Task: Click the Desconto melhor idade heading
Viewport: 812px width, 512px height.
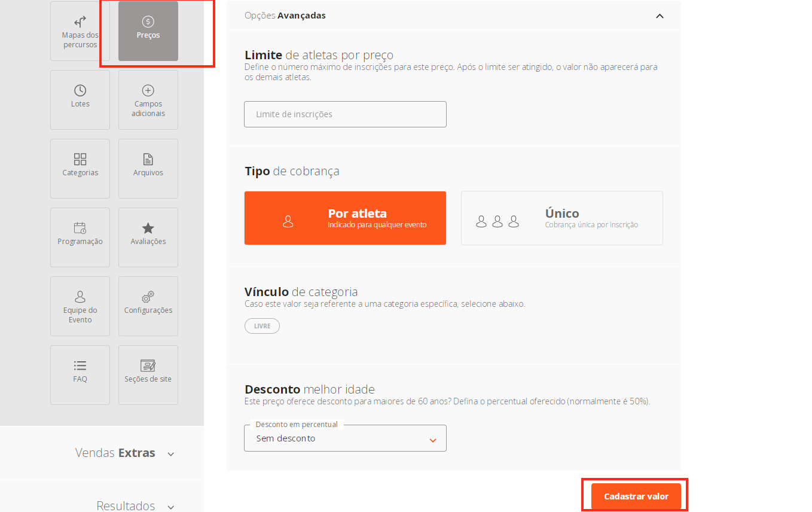Action: tap(310, 389)
